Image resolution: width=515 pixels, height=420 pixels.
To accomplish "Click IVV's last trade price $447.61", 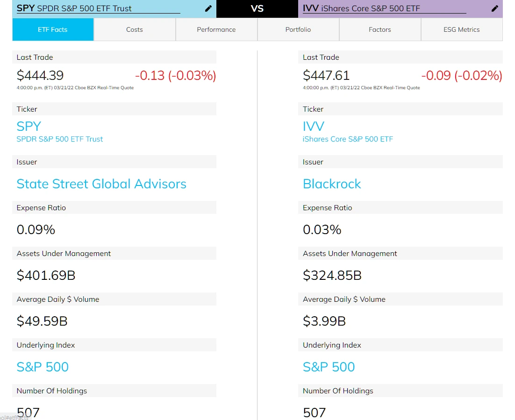I will [x=326, y=75].
